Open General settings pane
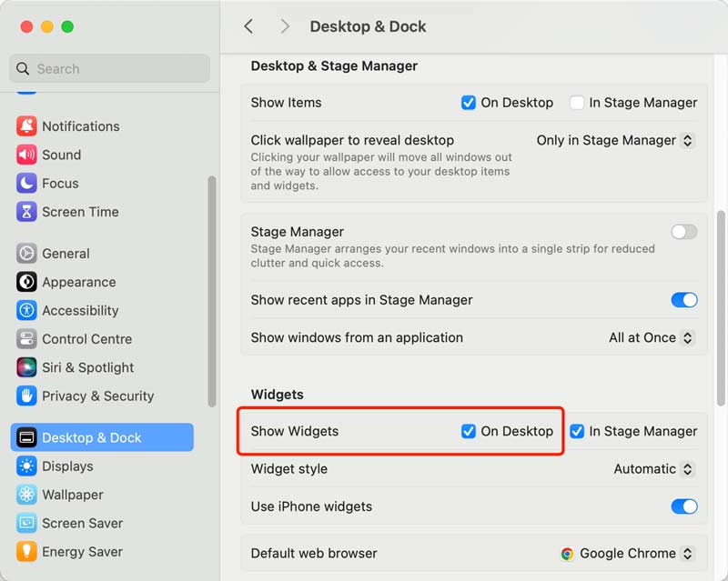Image resolution: width=728 pixels, height=581 pixels. click(102, 254)
